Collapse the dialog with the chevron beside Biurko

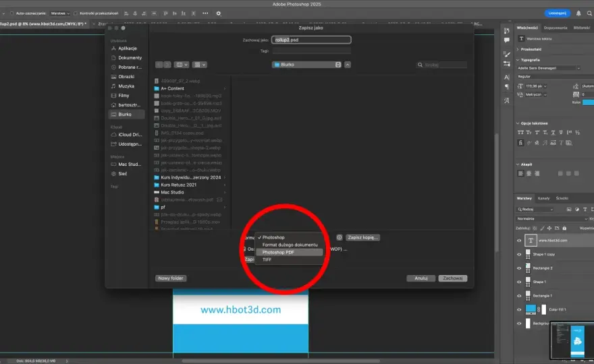tap(348, 65)
